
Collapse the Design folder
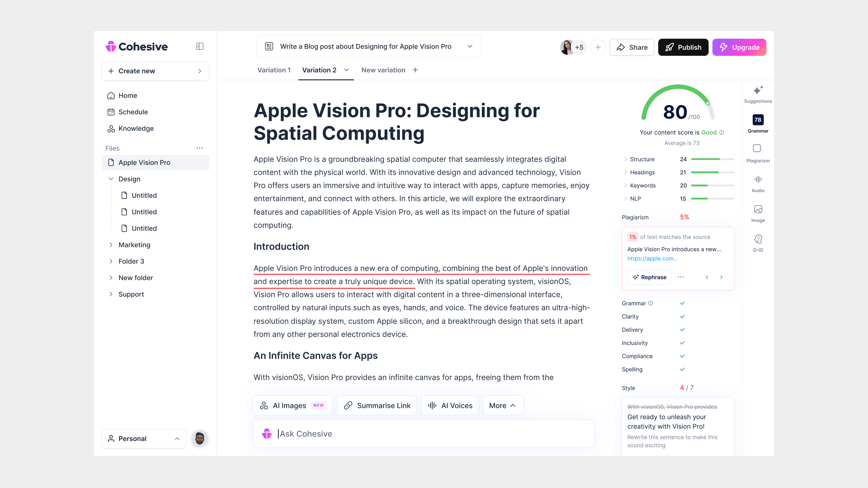(x=111, y=179)
